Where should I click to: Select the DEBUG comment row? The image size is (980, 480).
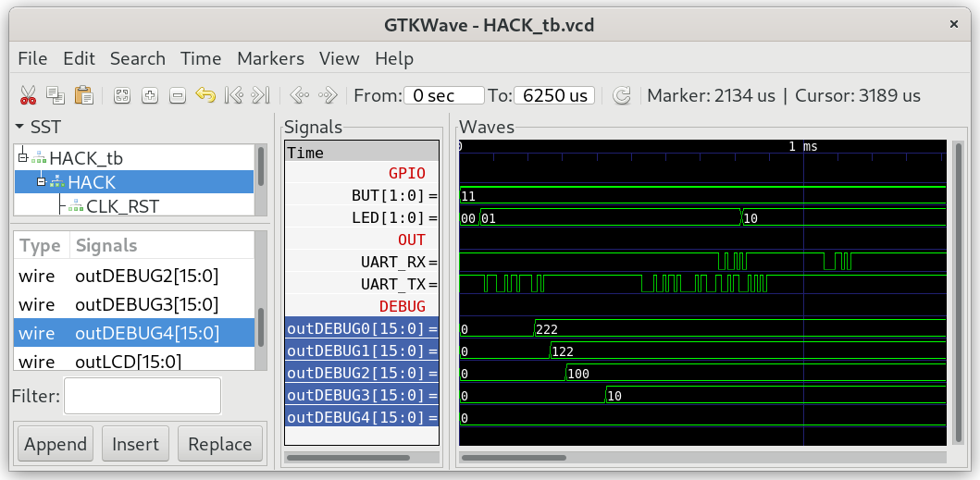[x=362, y=306]
